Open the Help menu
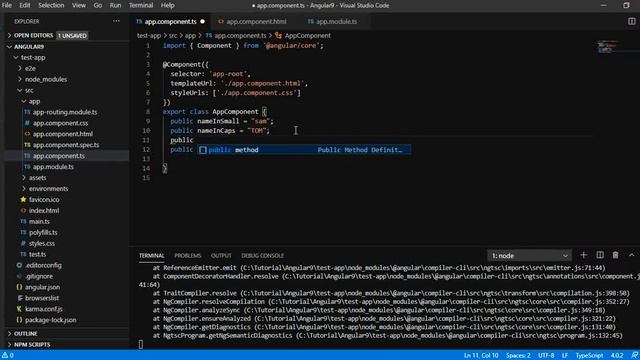Image resolution: width=640 pixels, height=360 pixels. click(x=167, y=5)
